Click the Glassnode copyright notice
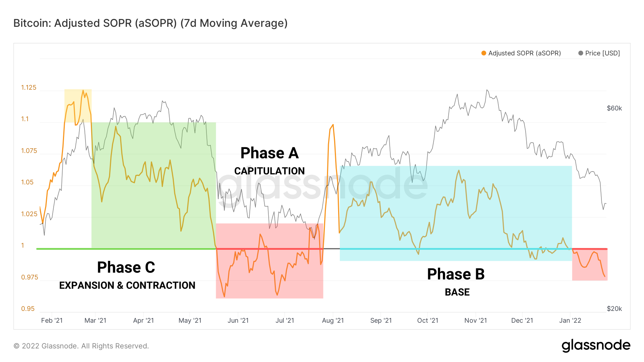The width and height of the screenshot is (644, 362). (81, 346)
